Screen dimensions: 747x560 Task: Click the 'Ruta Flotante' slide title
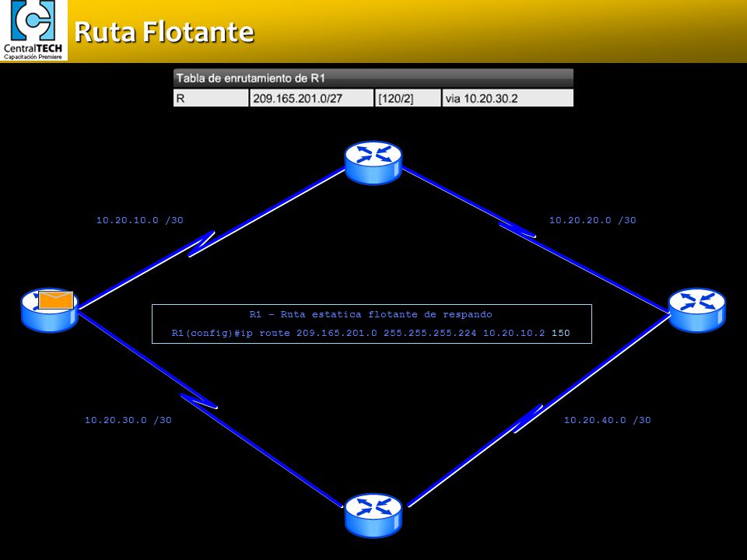[x=164, y=32]
